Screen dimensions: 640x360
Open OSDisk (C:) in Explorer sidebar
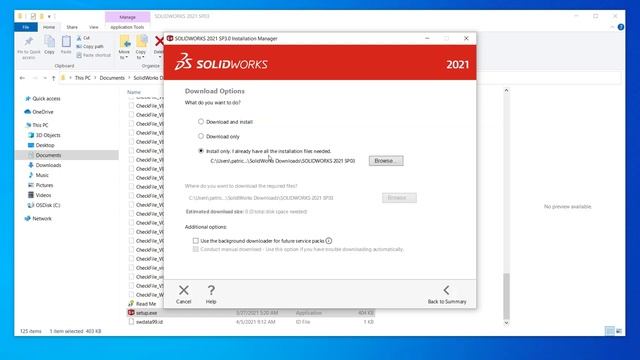pyautogui.click(x=47, y=205)
